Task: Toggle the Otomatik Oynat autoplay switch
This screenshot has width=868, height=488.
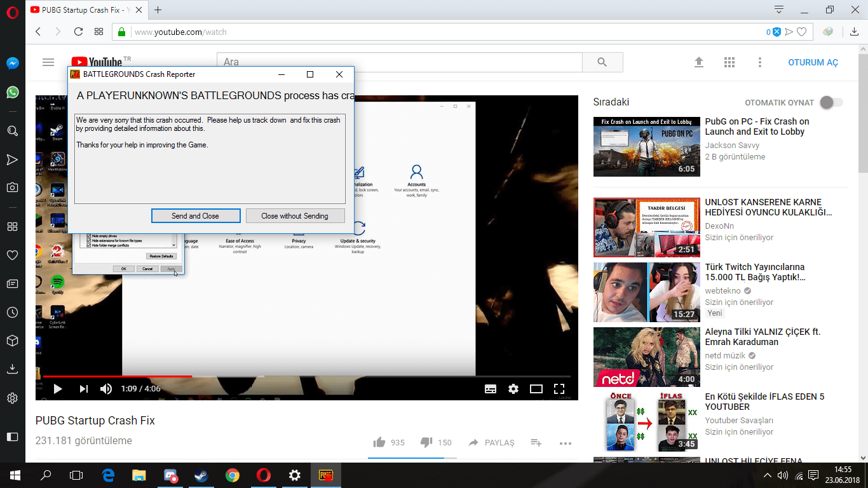Action: click(831, 102)
